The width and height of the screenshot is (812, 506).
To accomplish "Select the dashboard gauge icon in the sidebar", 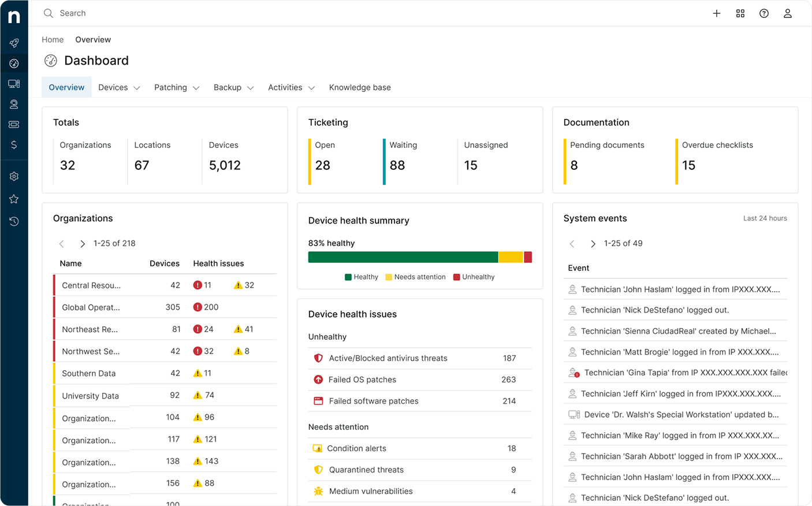I will point(14,64).
